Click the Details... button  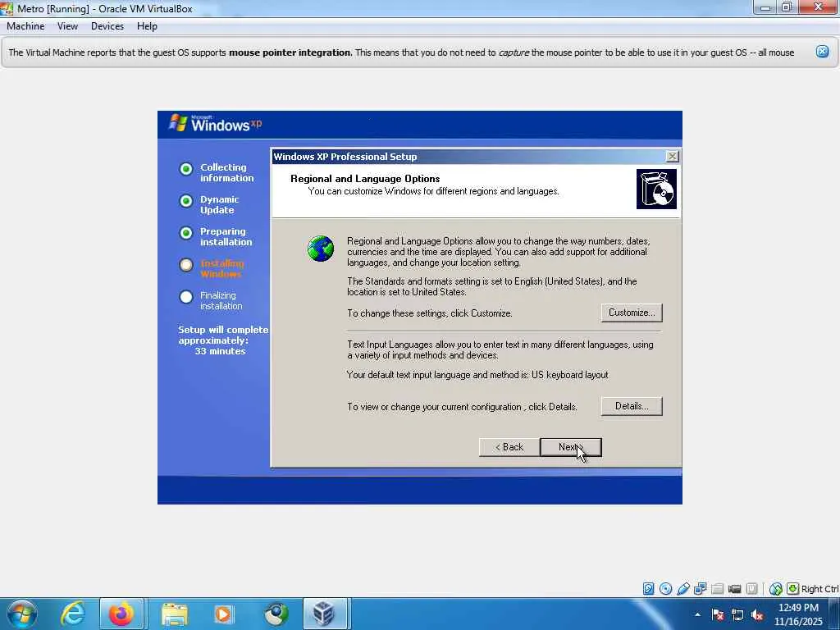point(632,406)
